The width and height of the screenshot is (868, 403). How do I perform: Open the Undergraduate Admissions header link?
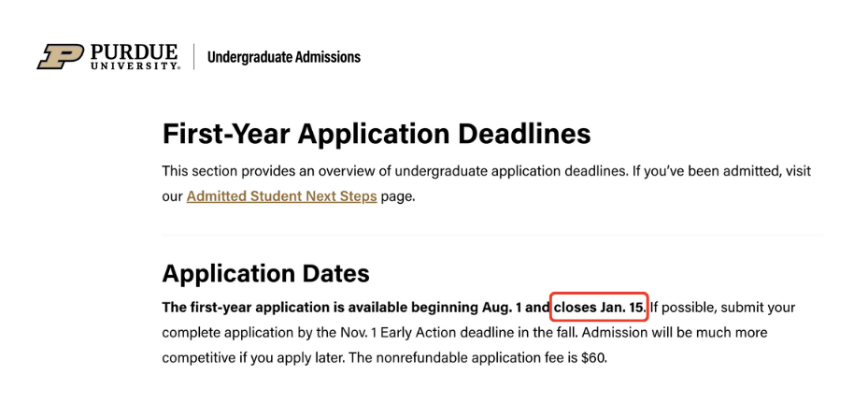(283, 57)
